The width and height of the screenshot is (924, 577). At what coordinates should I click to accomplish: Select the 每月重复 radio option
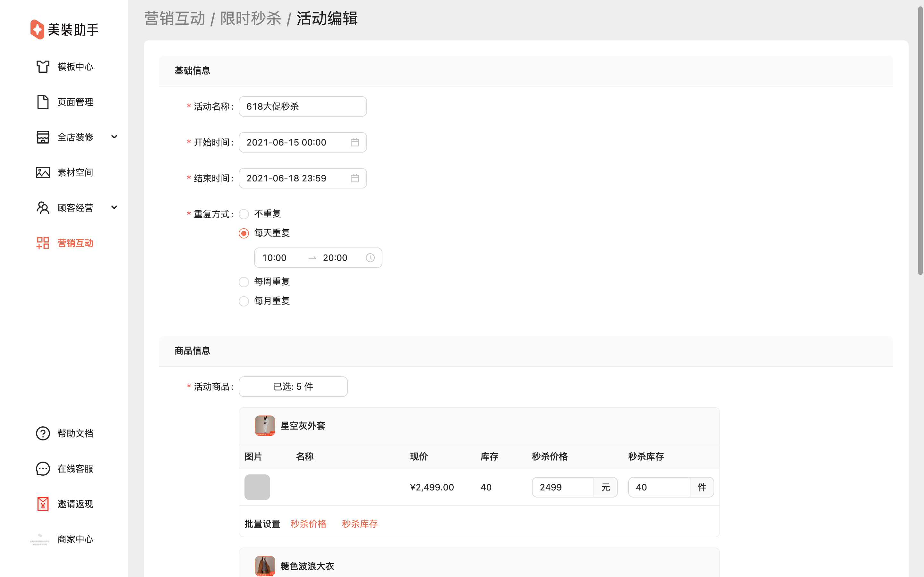click(x=244, y=301)
